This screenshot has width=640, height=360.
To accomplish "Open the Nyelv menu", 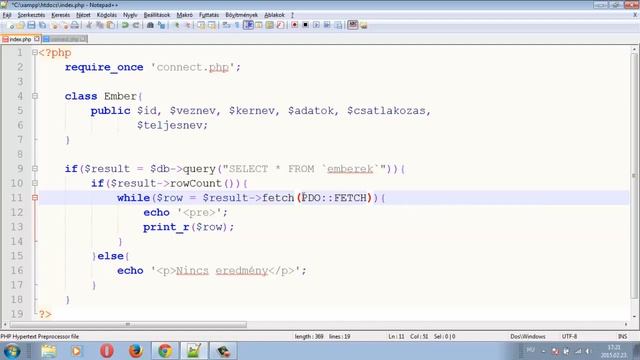I will (x=130, y=15).
